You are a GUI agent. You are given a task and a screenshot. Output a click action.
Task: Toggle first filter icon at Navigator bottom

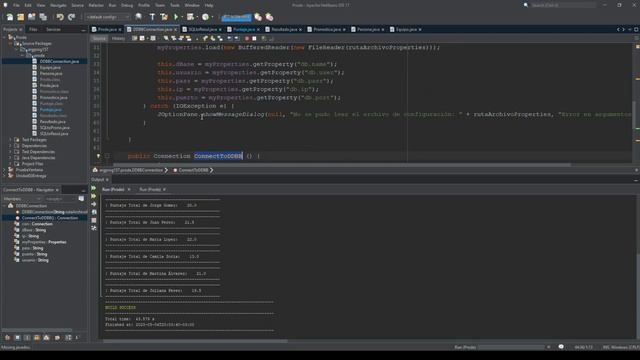7,338
